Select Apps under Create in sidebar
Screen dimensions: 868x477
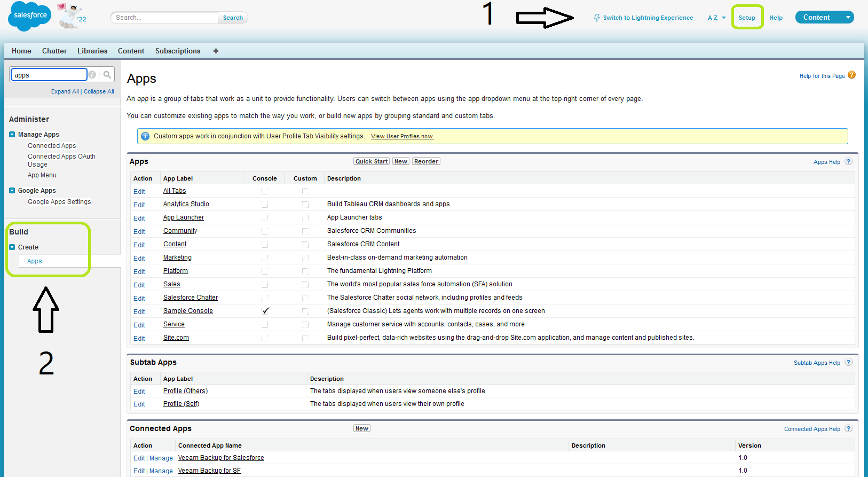35,261
